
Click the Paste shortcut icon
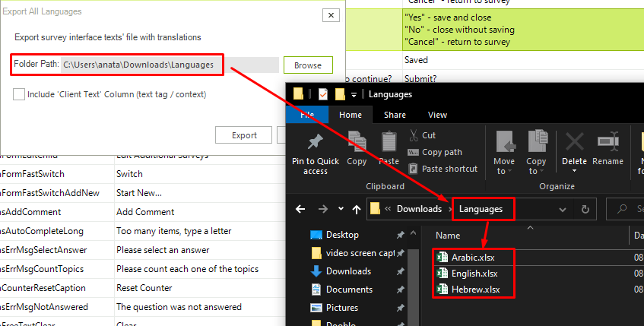point(414,169)
